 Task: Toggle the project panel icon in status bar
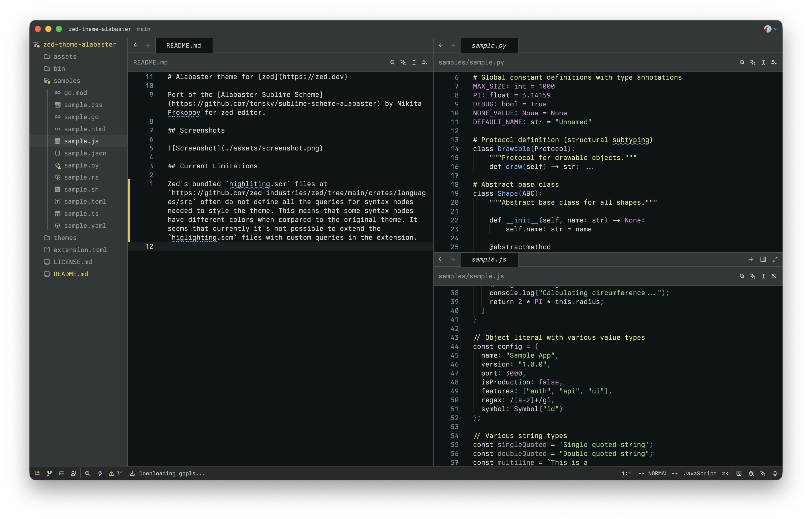click(x=37, y=473)
